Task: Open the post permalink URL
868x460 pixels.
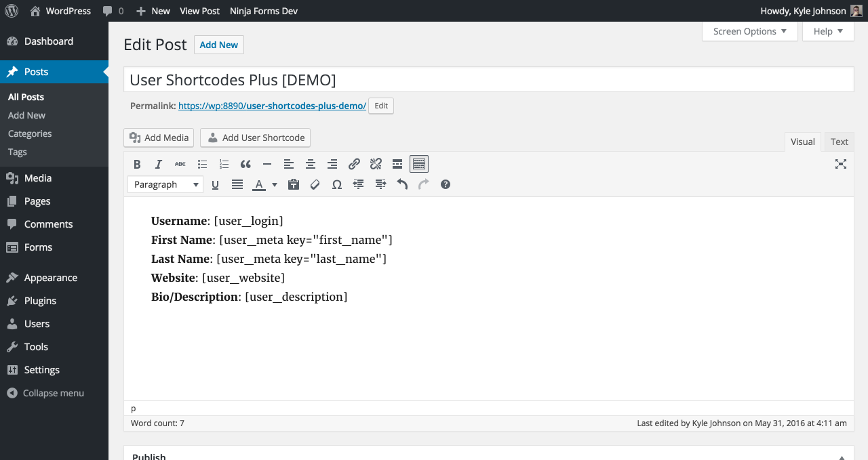Action: [272, 106]
